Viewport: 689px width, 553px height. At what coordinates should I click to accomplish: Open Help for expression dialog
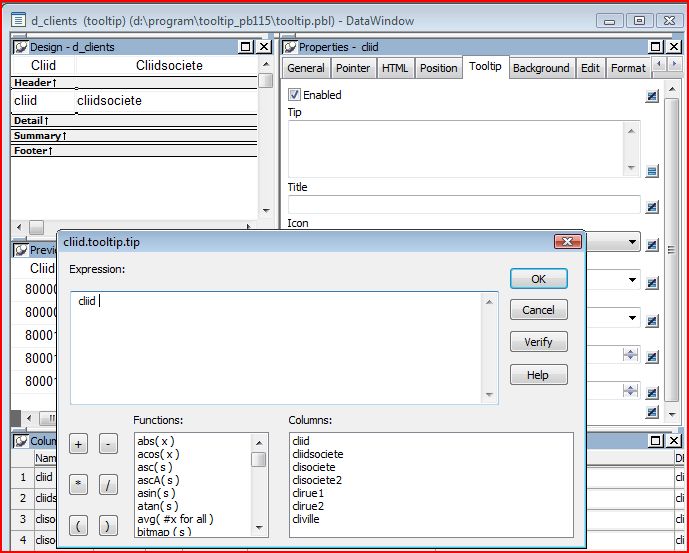point(539,375)
